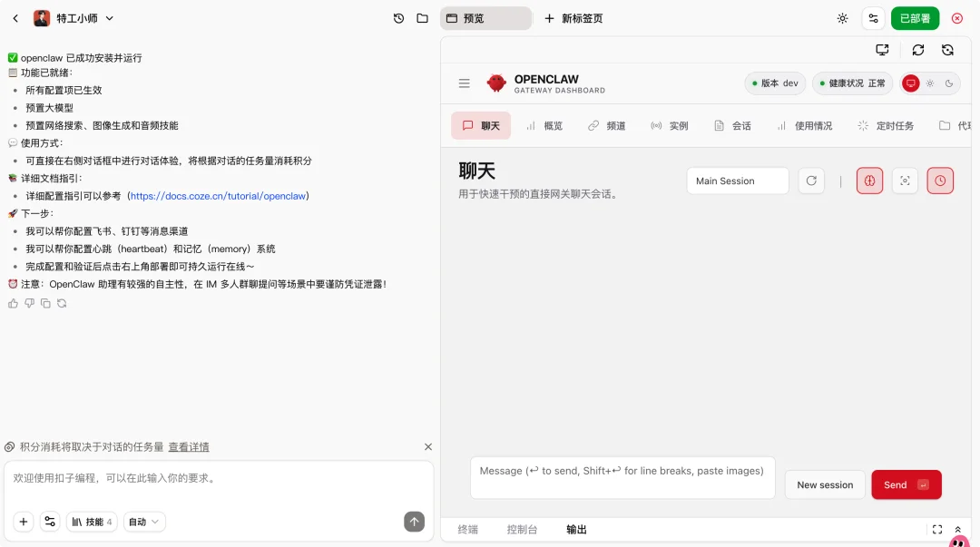The height and width of the screenshot is (547, 980).
Task: Open the Main Session dropdown
Action: pyautogui.click(x=737, y=181)
